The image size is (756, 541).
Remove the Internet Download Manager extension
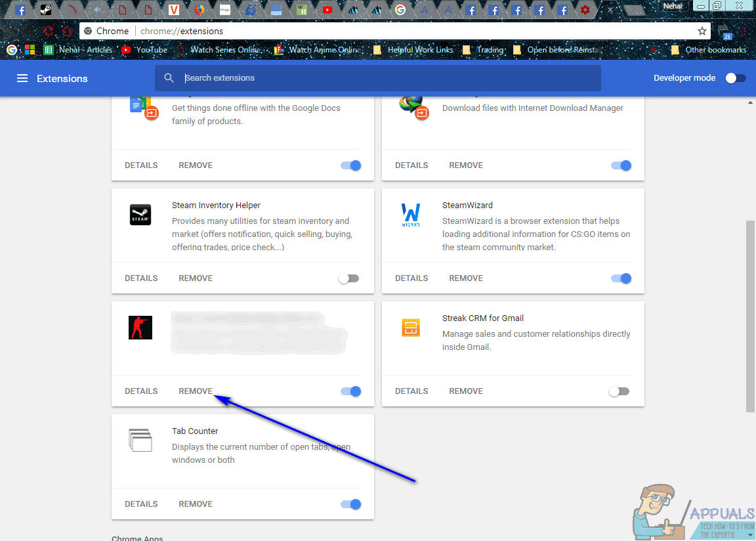pyautogui.click(x=466, y=165)
